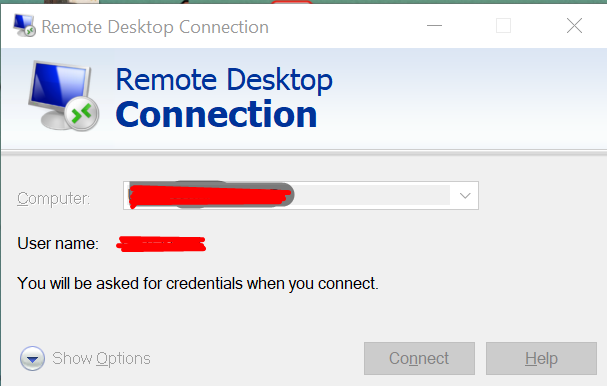
Task: Click the small Remote Desktop title bar icon
Action: 24,26
